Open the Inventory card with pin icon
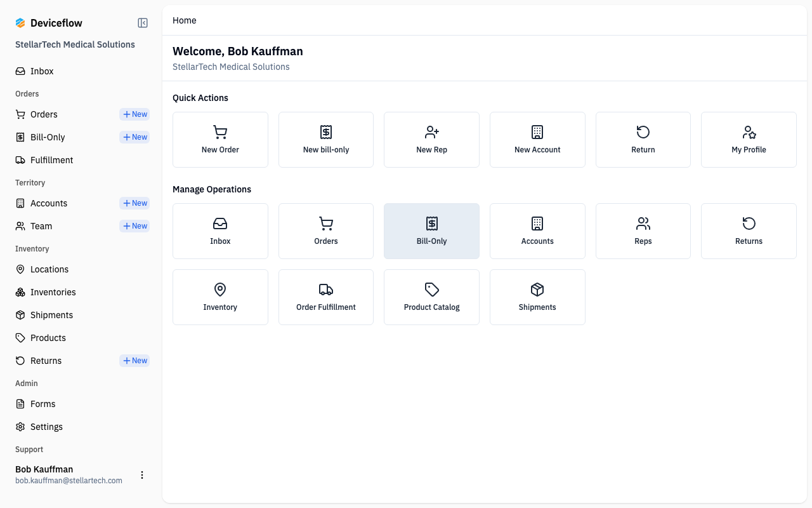812x508 pixels. point(220,297)
